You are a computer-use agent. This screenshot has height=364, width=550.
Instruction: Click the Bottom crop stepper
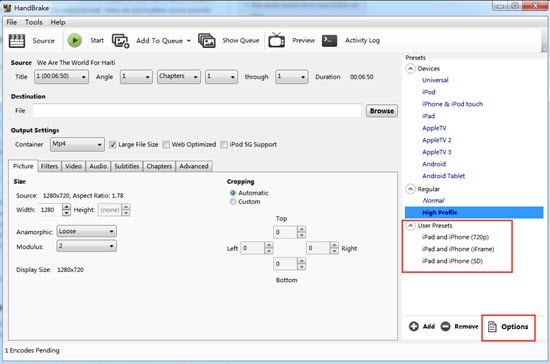click(301, 263)
